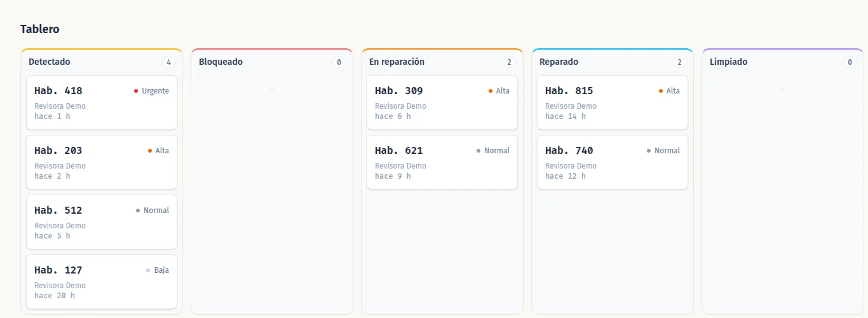
Task: Click the Normal priority tag on Hab. 512
Action: pyautogui.click(x=153, y=211)
